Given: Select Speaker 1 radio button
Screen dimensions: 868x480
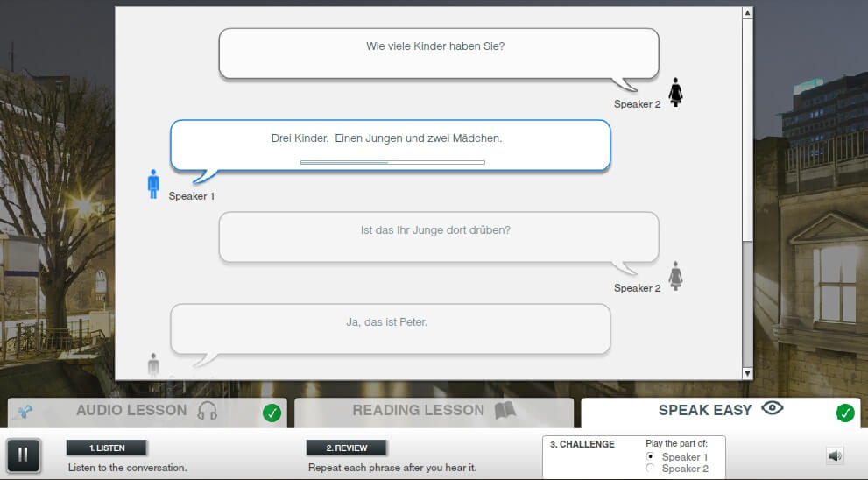Looking at the screenshot, I should pos(651,456).
